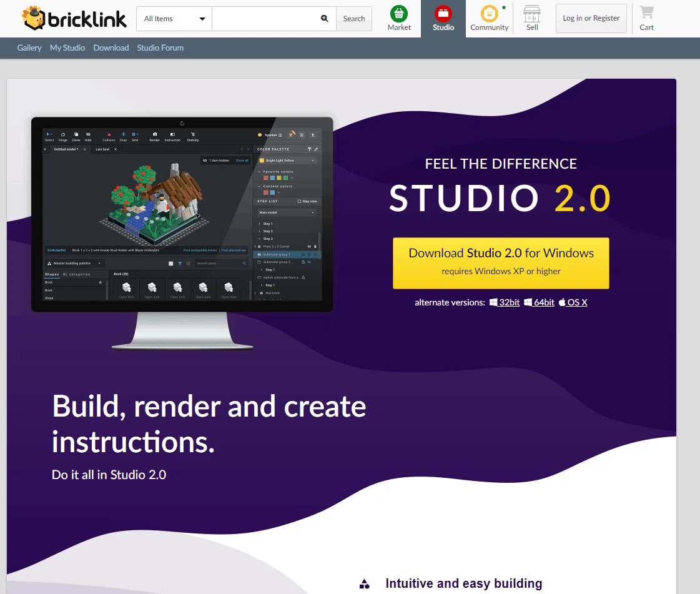Download Studio 2.0 for Windows
This screenshot has width=700, height=594.
pos(501,263)
